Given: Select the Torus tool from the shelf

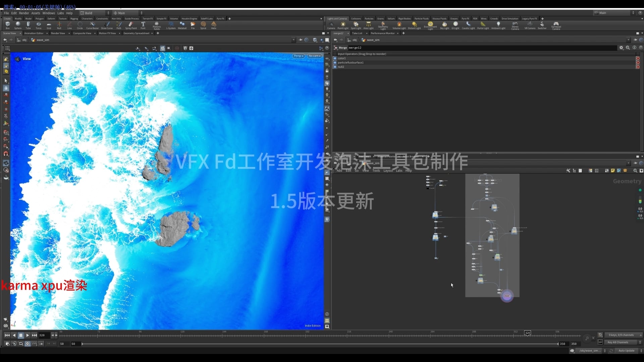Looking at the screenshot, I should (39, 25).
